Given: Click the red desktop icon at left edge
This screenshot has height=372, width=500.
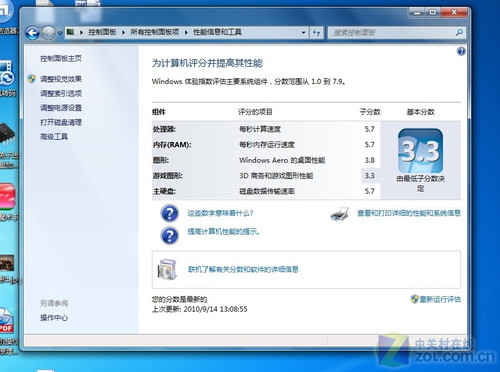Looking at the screenshot, I should [7, 197].
